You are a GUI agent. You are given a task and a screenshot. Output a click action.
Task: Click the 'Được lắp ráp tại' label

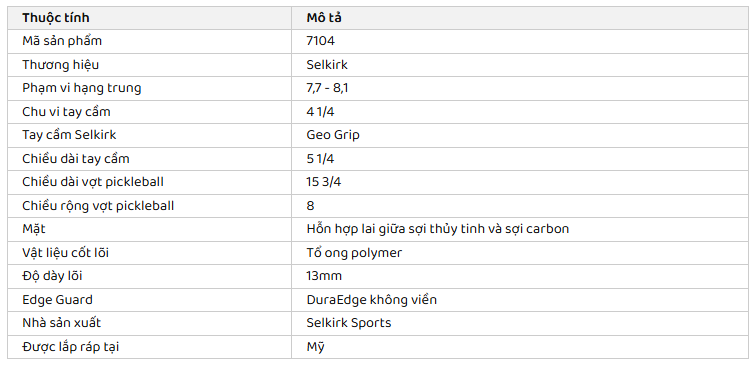point(70,346)
